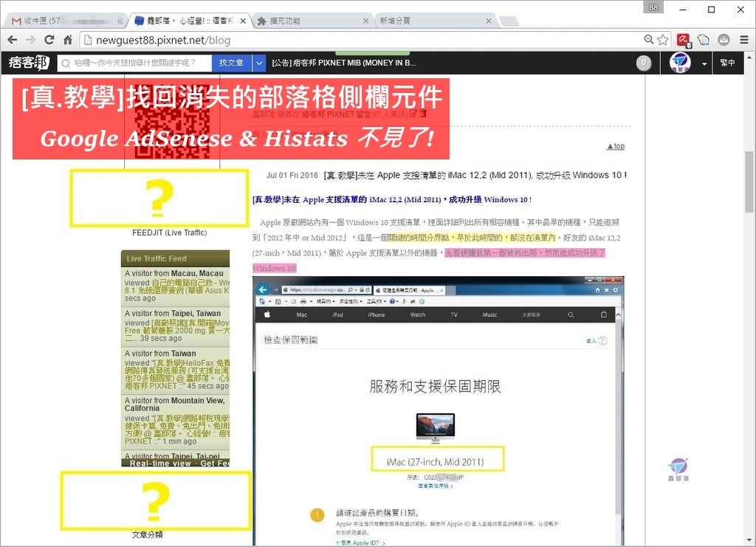Click the Jul 01 Fri 2016 post date

pyautogui.click(x=292, y=176)
